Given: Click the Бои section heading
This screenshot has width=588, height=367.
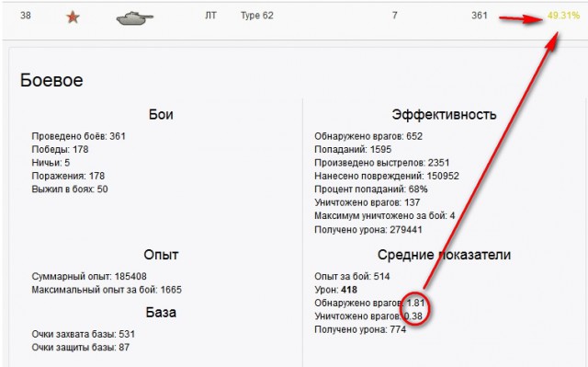Looking at the screenshot, I should pos(161,114).
